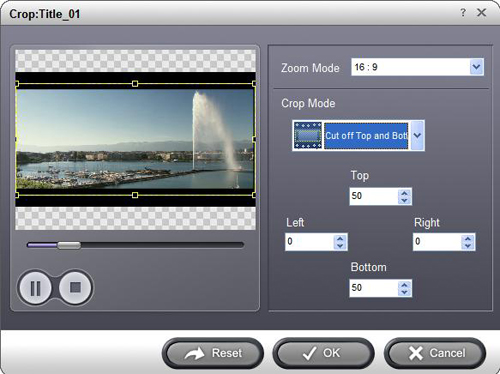Click the Left value input field
This screenshot has width=500, height=374.
click(x=309, y=242)
